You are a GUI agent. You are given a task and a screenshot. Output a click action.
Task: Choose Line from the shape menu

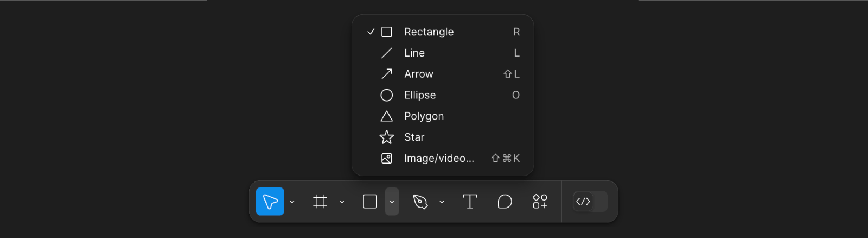(414, 53)
